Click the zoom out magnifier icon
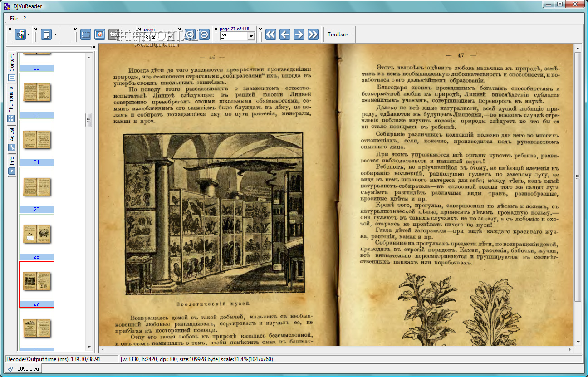This screenshot has height=377, width=588. [204, 34]
